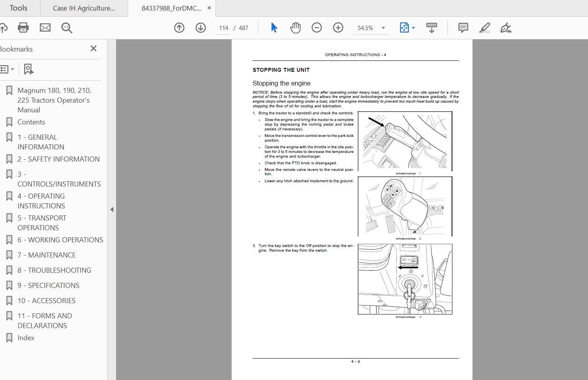Click the page number field 114

tap(223, 28)
